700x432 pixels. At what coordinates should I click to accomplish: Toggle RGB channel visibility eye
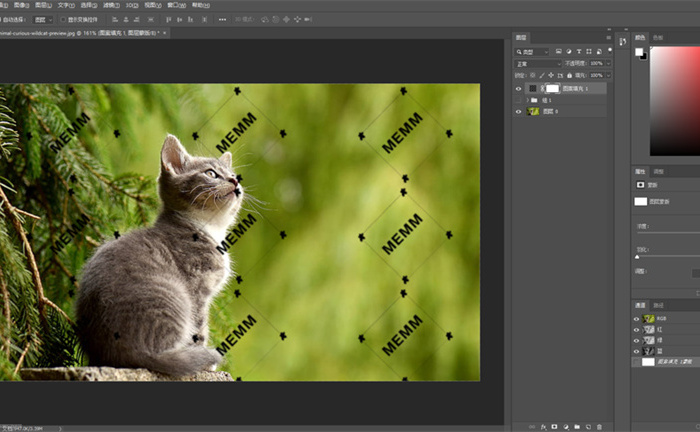coord(637,319)
